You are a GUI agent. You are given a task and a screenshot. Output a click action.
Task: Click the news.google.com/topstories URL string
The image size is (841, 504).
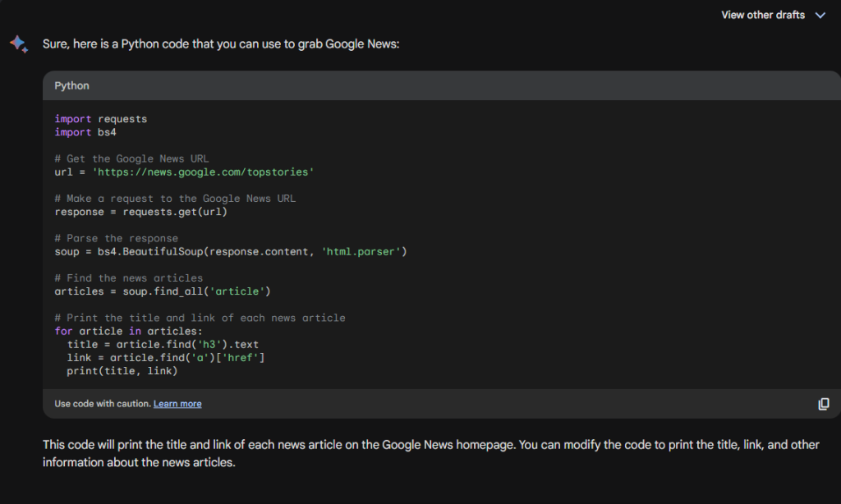point(204,172)
